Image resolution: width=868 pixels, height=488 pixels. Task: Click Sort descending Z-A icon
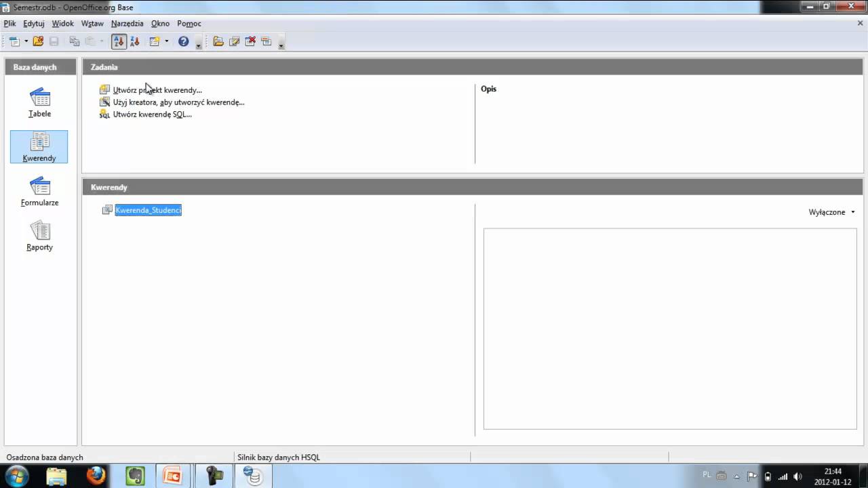pyautogui.click(x=134, y=41)
